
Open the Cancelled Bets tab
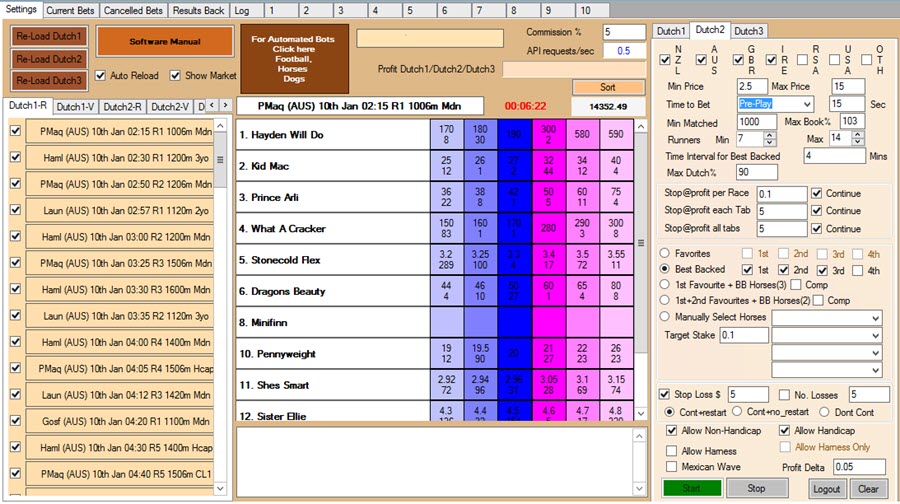point(132,10)
